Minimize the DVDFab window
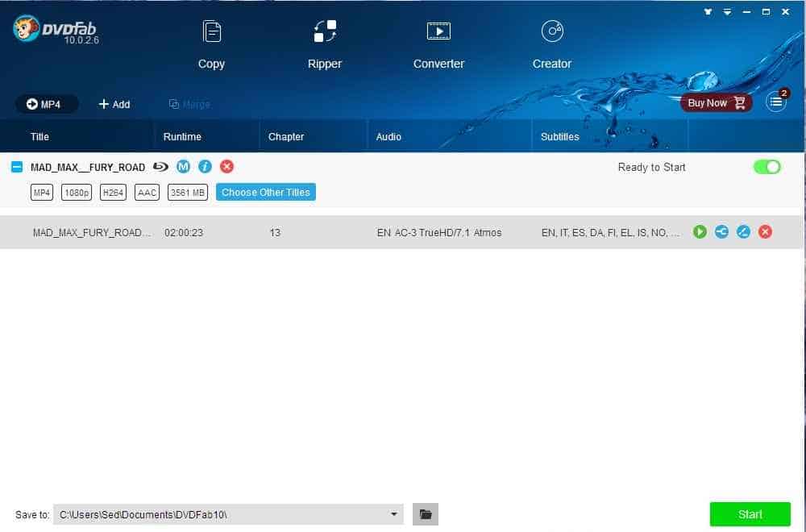Screen dimensions: 806x532 pyautogui.click(x=746, y=11)
